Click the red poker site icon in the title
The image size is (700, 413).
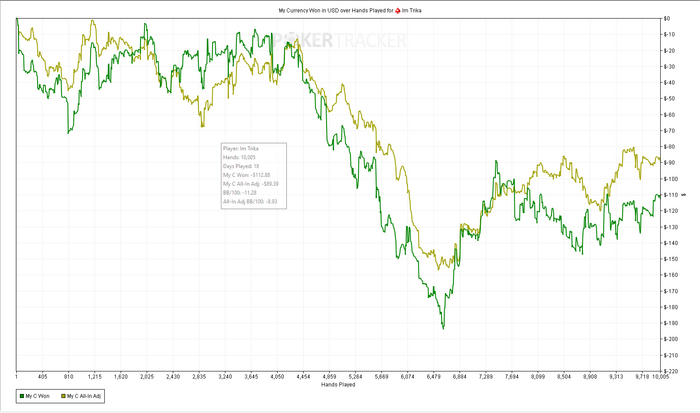click(398, 10)
